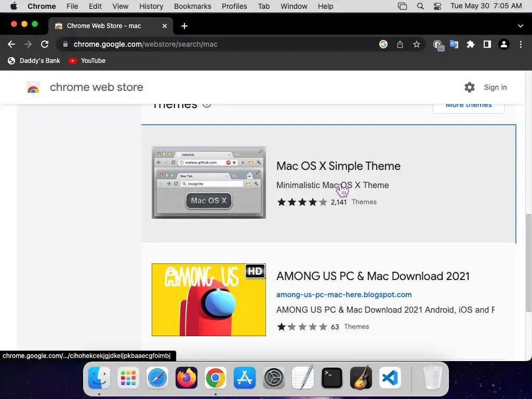Image resolution: width=532 pixels, height=399 pixels.
Task: Click the page vertical scrollbar
Action: point(528,262)
